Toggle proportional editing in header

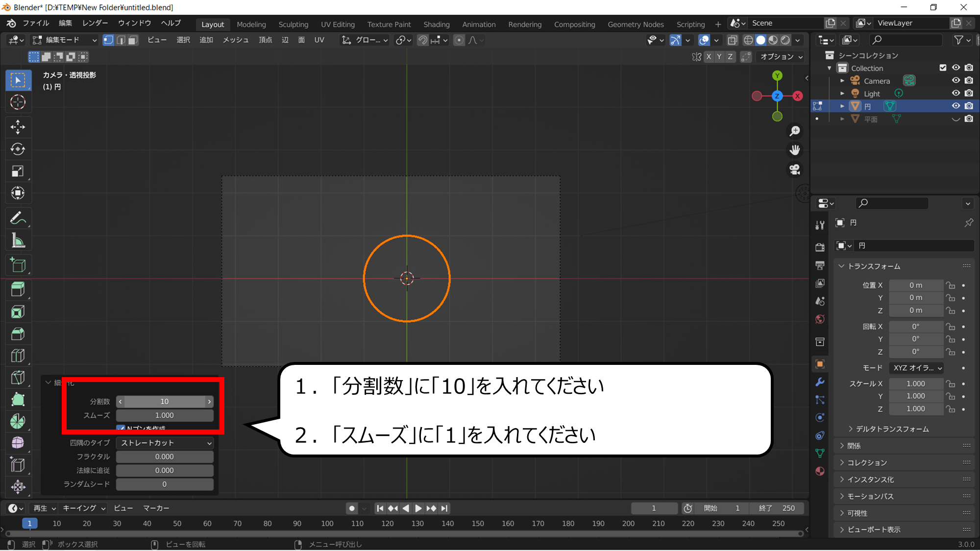coord(459,40)
